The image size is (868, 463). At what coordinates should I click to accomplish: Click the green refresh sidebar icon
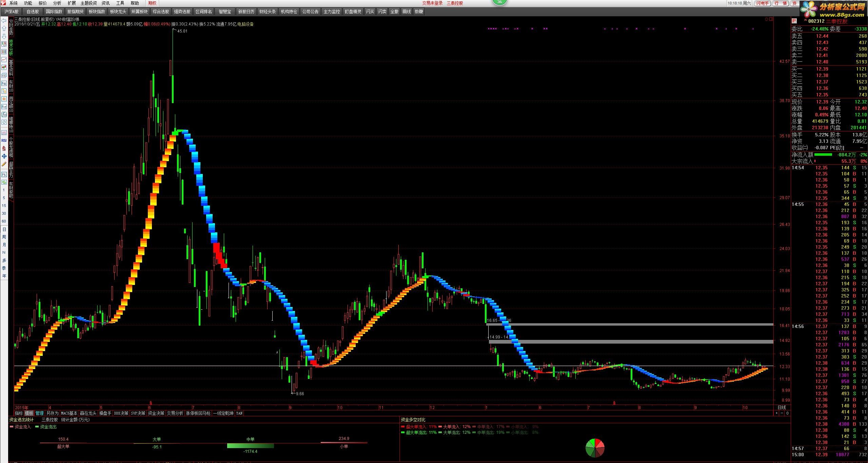click(x=4, y=182)
